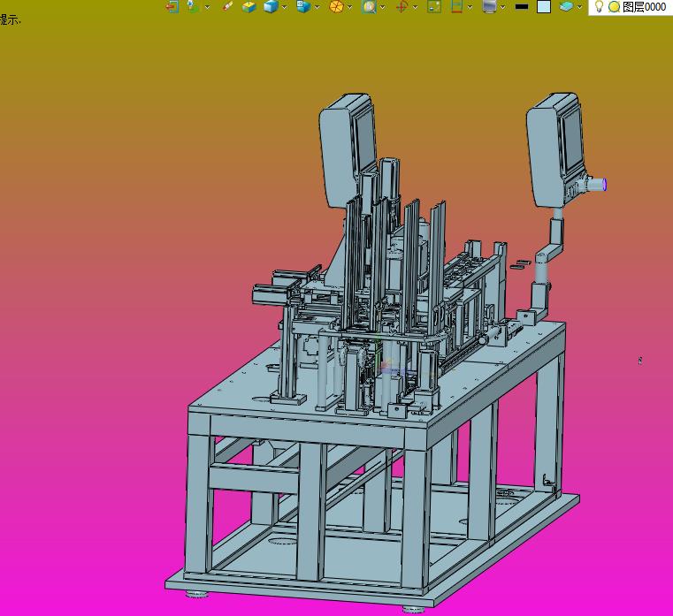The width and height of the screenshot is (673, 616).
Task: Toggle the light bulb layer visibility
Action: tap(600, 6)
